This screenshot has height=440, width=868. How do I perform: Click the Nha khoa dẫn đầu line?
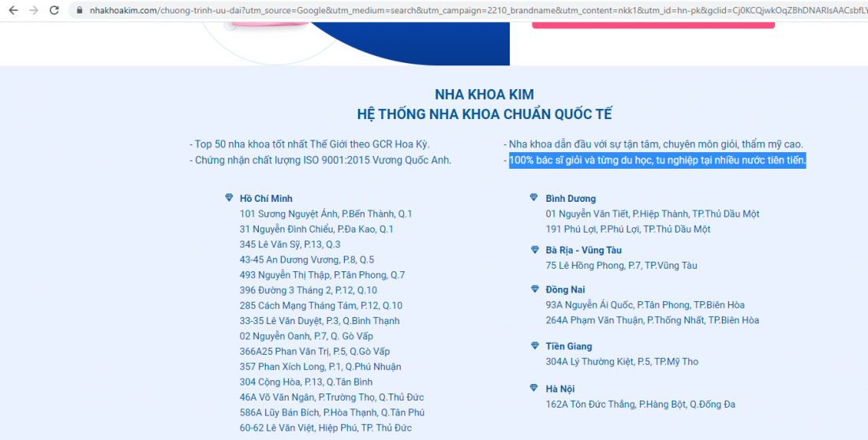click(x=653, y=144)
